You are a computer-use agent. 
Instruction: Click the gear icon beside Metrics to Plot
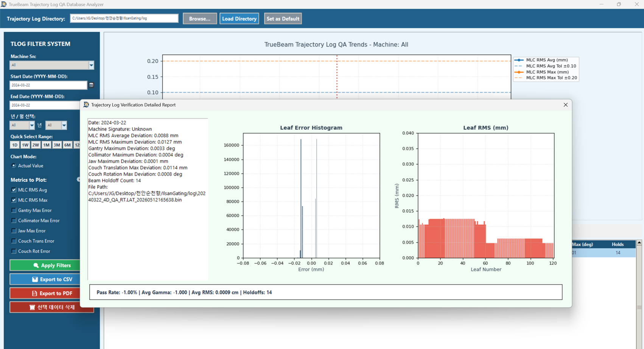(78, 179)
